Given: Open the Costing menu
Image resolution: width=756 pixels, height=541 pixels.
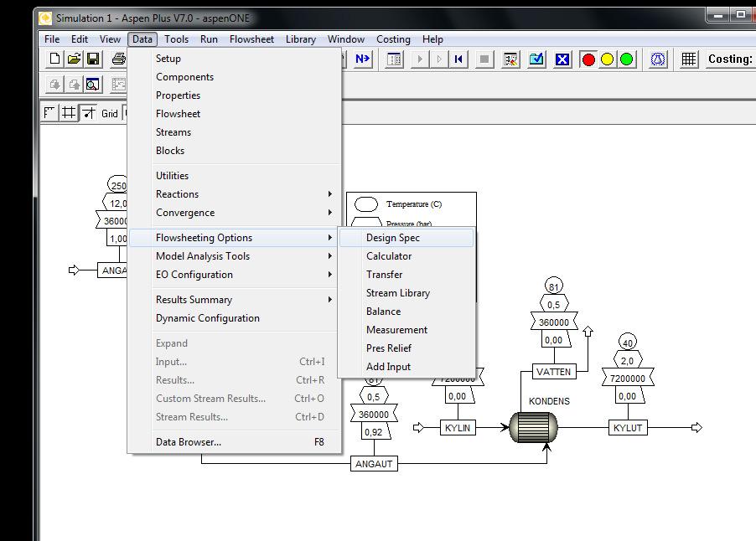Looking at the screenshot, I should (393, 39).
